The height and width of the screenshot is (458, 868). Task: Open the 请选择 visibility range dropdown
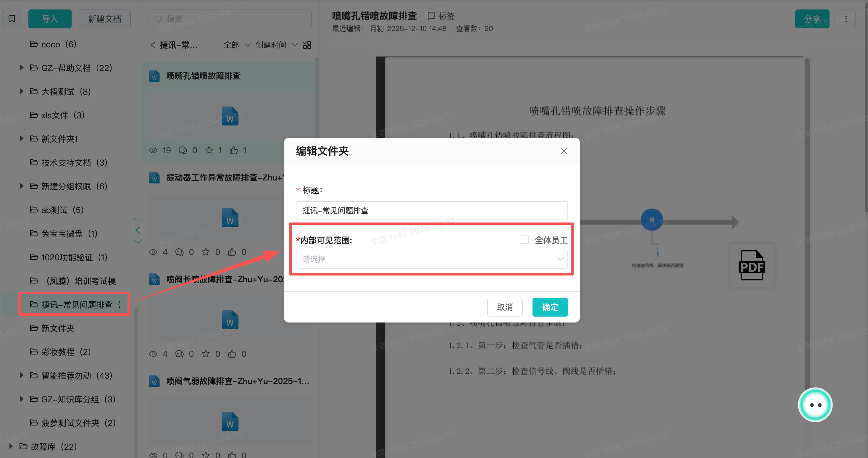pos(431,259)
